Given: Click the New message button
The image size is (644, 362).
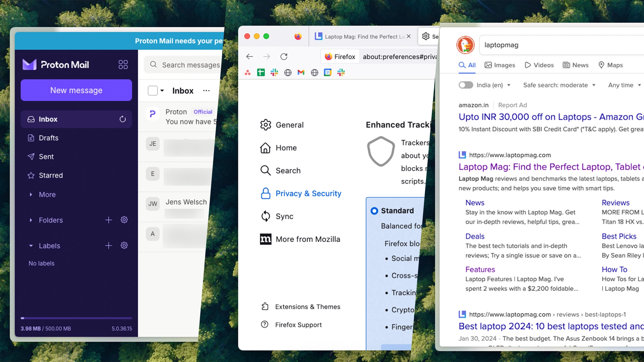Looking at the screenshot, I should tap(76, 90).
